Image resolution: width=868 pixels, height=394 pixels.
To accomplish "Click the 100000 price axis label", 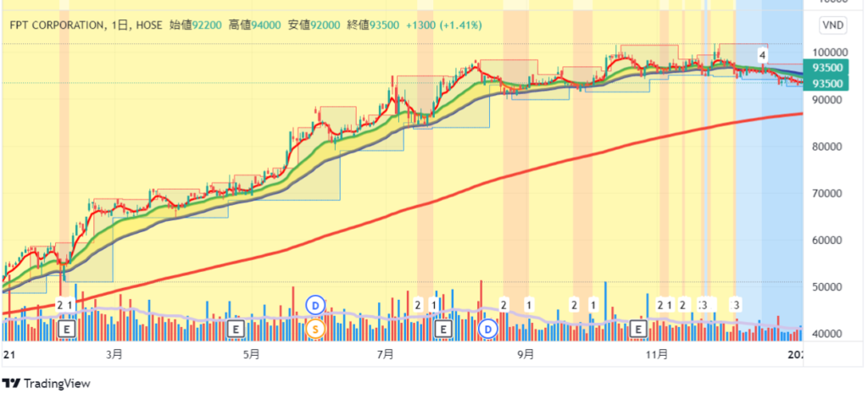I will (831, 53).
